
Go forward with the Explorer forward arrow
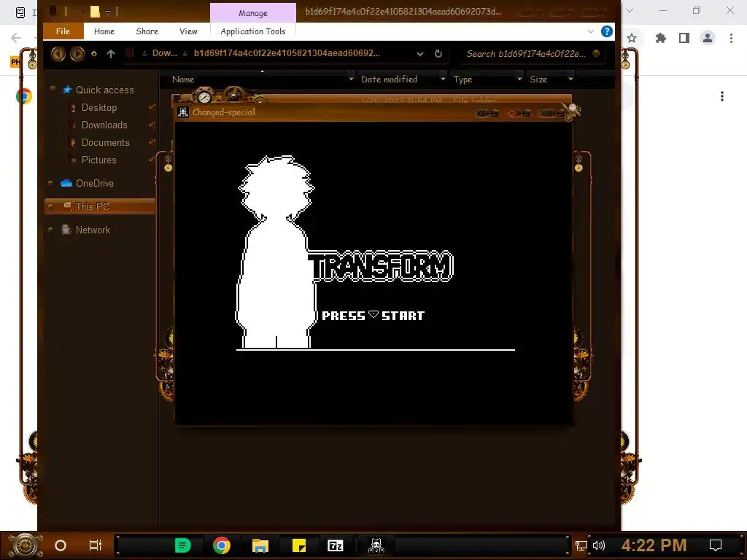click(x=77, y=54)
